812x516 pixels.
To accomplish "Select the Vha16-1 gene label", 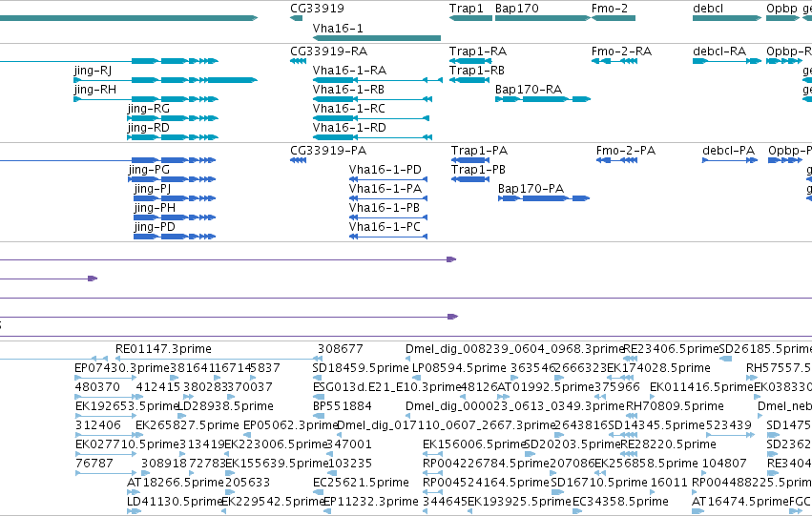I will tap(338, 29).
